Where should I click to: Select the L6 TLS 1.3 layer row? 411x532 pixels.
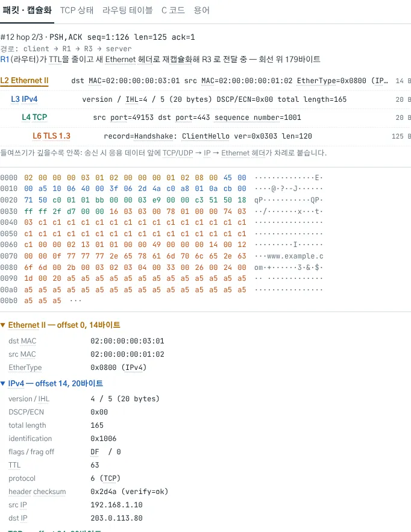205,136
